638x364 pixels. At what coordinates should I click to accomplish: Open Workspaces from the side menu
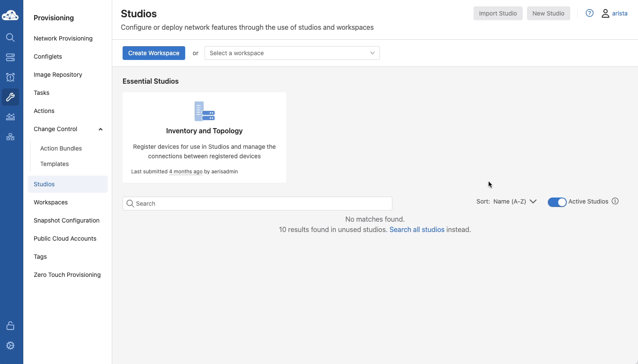tap(51, 202)
